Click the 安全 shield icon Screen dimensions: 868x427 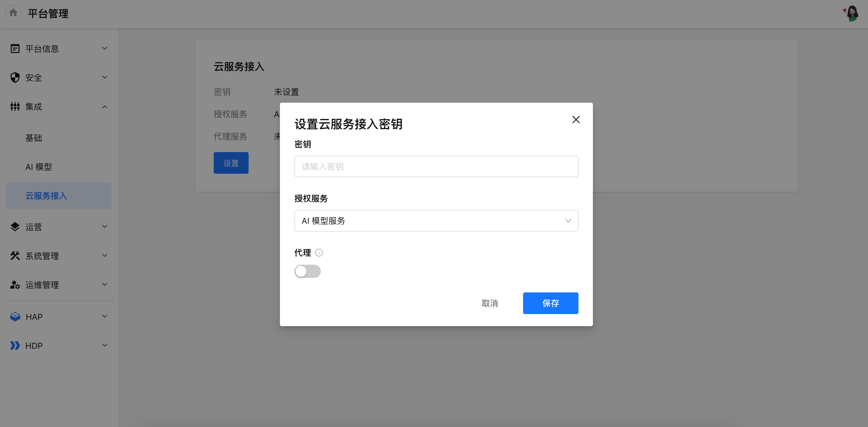click(15, 77)
